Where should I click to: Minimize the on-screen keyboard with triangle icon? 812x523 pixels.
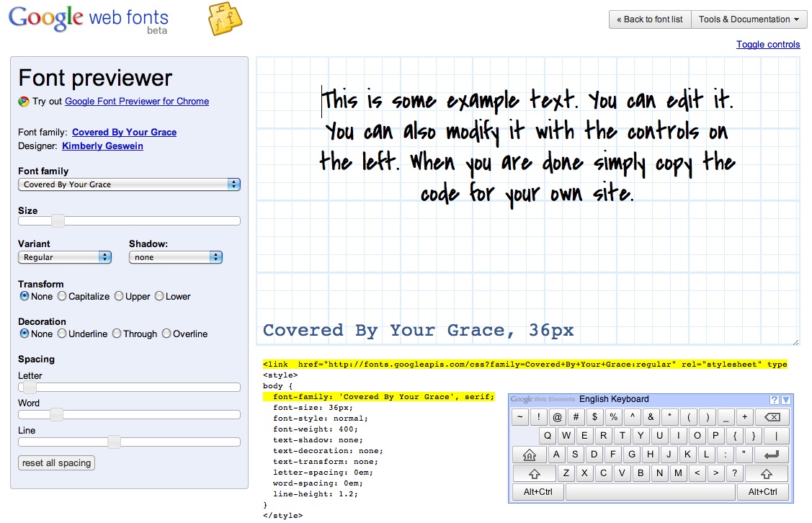[x=785, y=400]
